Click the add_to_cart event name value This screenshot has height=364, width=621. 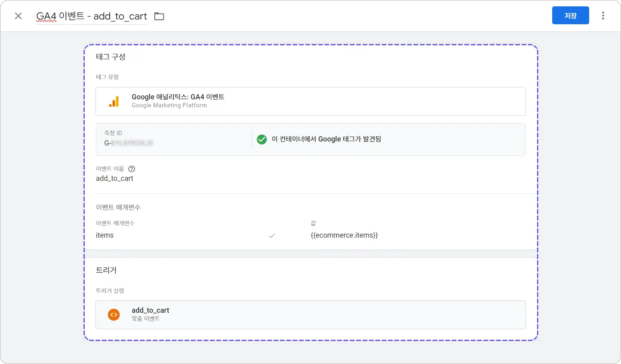pyautogui.click(x=115, y=178)
